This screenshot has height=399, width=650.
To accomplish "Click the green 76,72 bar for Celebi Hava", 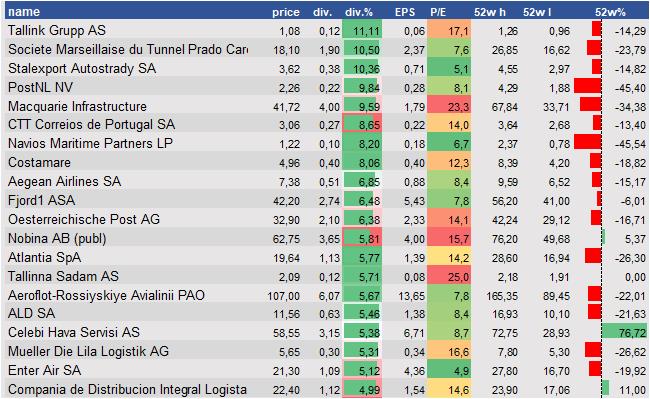I will [624, 332].
